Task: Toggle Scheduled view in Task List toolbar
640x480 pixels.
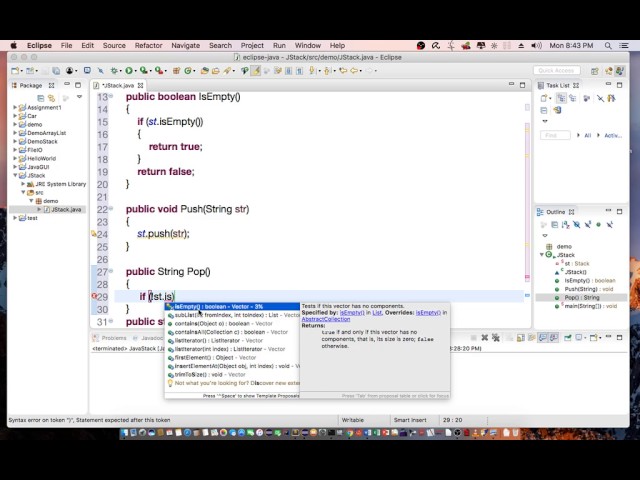Action: pyautogui.click(x=573, y=98)
